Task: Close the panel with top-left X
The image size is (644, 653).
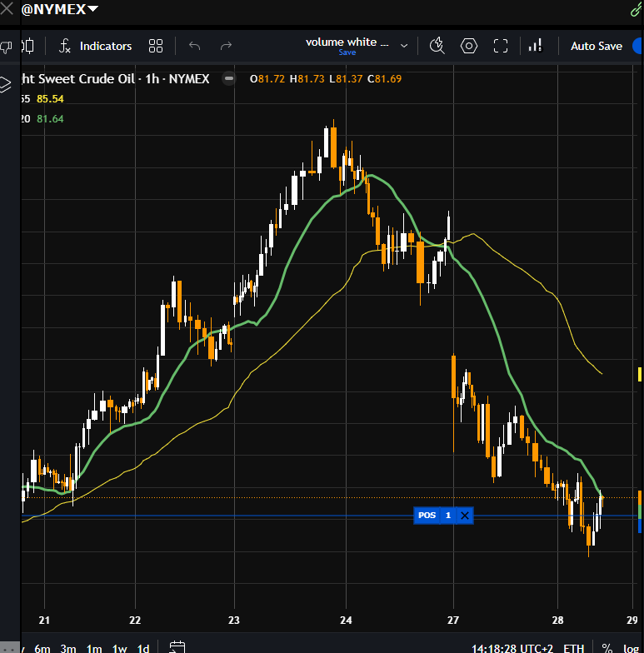Action: [x=7, y=8]
